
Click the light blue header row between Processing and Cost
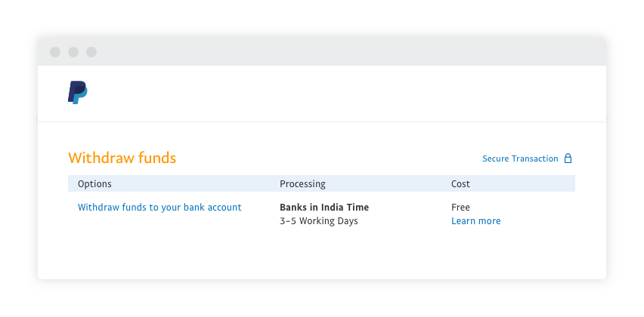point(389,184)
